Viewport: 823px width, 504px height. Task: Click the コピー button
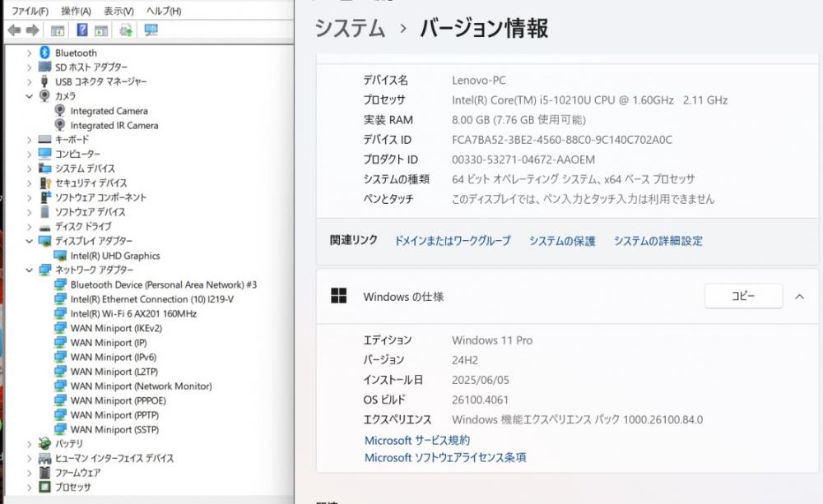pyautogui.click(x=743, y=296)
